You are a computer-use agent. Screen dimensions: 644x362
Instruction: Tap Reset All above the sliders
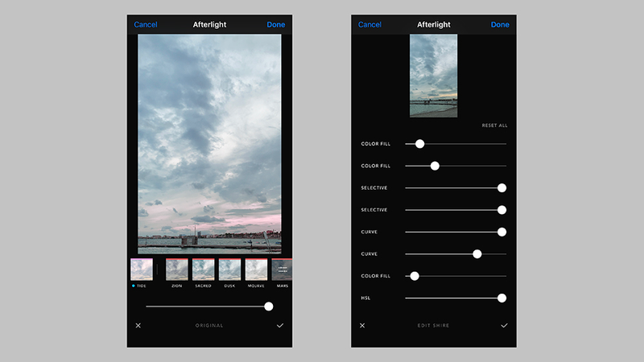tap(494, 125)
